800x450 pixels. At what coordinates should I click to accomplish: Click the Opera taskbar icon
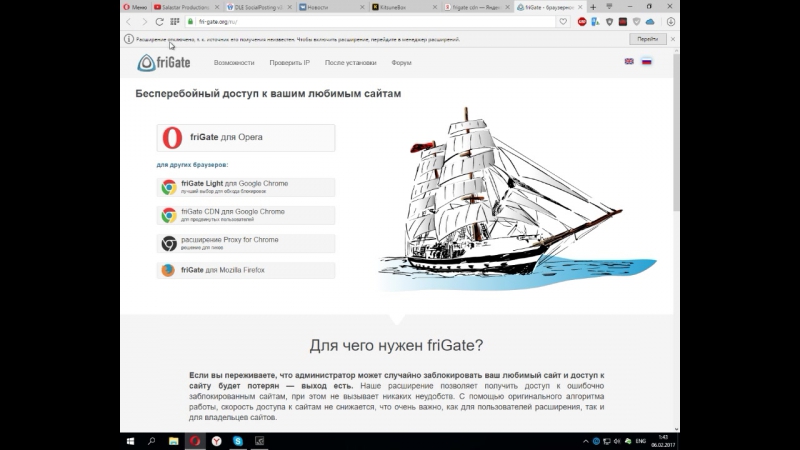coord(195,441)
